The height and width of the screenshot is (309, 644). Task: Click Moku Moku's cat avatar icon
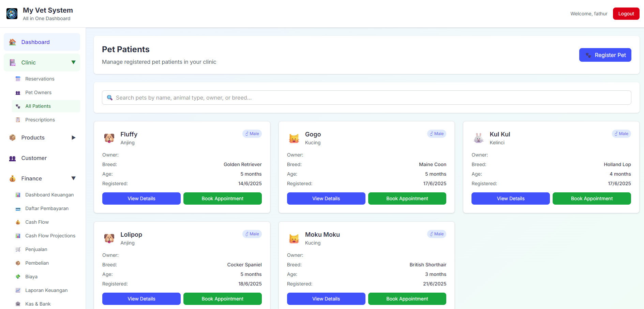point(294,238)
